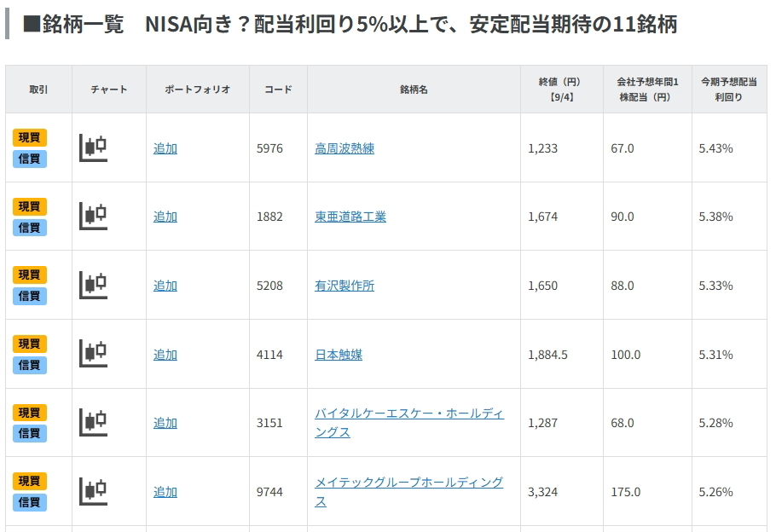776x532 pixels.
Task: Select closing price 3,324 cell
Action: click(x=562, y=492)
